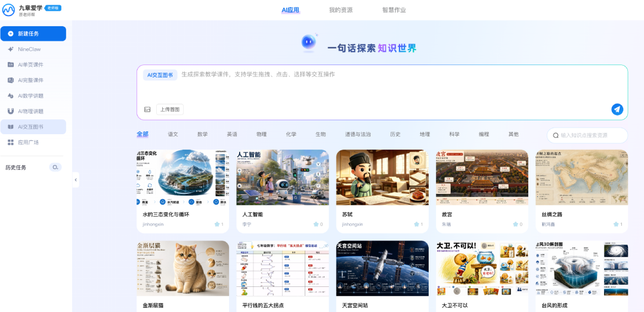
Task: Select the 物理 category filter
Action: [262, 134]
